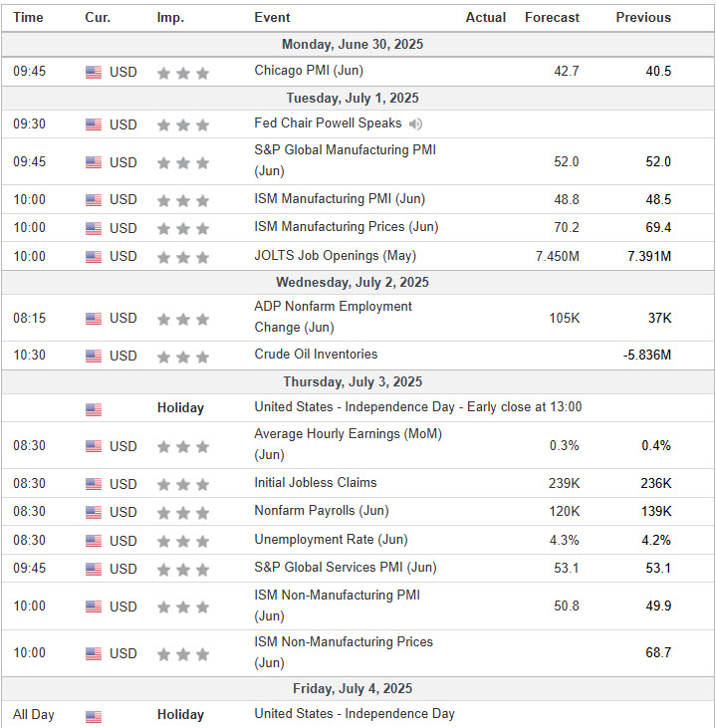Viewport: 716px width, 728px height.
Task: Click the US flag in Average Hourly Earnings row
Action: click(94, 446)
